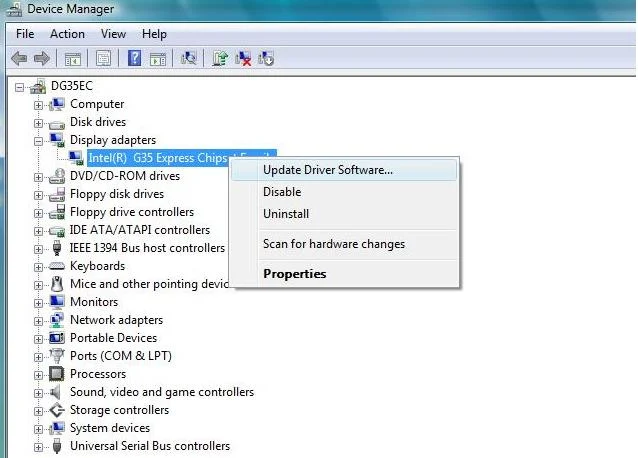Expand the Network adapters node
The image size is (638, 458).
pyautogui.click(x=39, y=320)
